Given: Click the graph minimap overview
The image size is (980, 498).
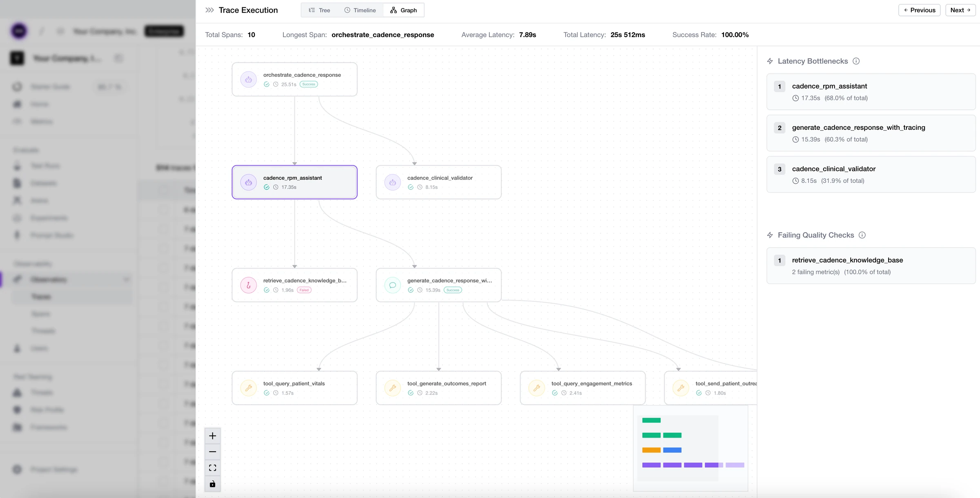Looking at the screenshot, I should [x=690, y=448].
